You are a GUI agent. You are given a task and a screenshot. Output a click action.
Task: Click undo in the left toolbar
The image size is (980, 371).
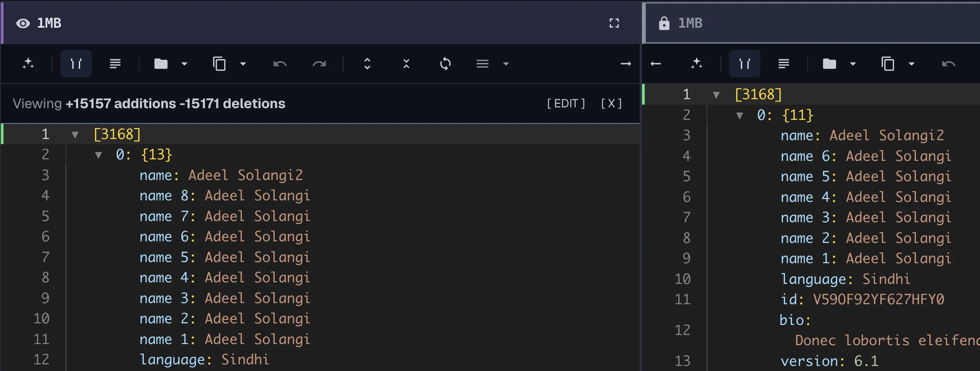coord(280,64)
